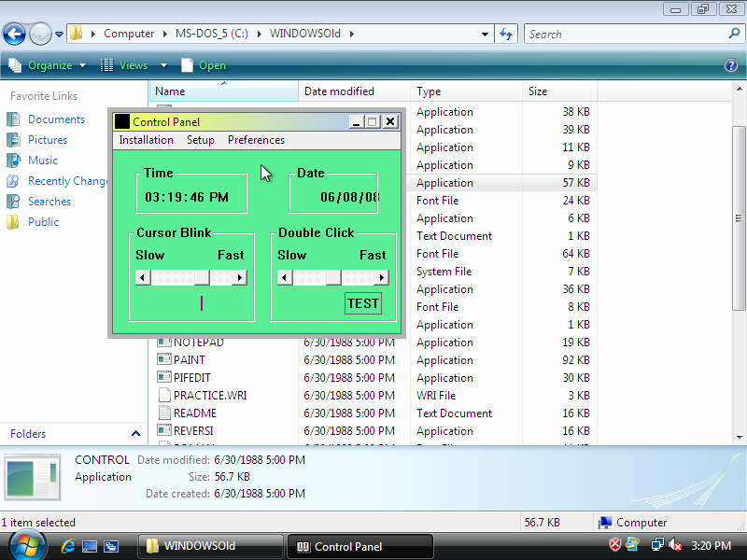Open the Views dropdown arrow

[x=163, y=65]
